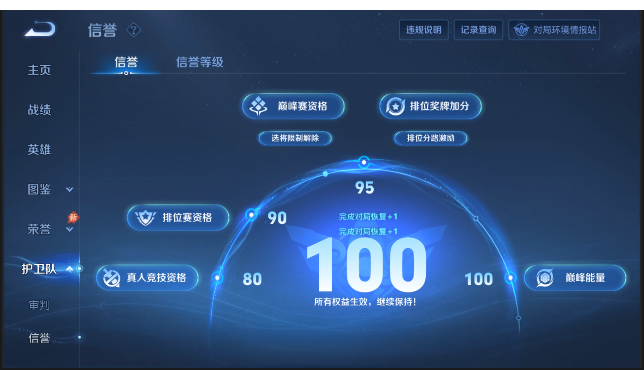Click the 巅峰赛资格 label
Image resolution: width=644 pixels, height=370 pixels.
(x=302, y=106)
